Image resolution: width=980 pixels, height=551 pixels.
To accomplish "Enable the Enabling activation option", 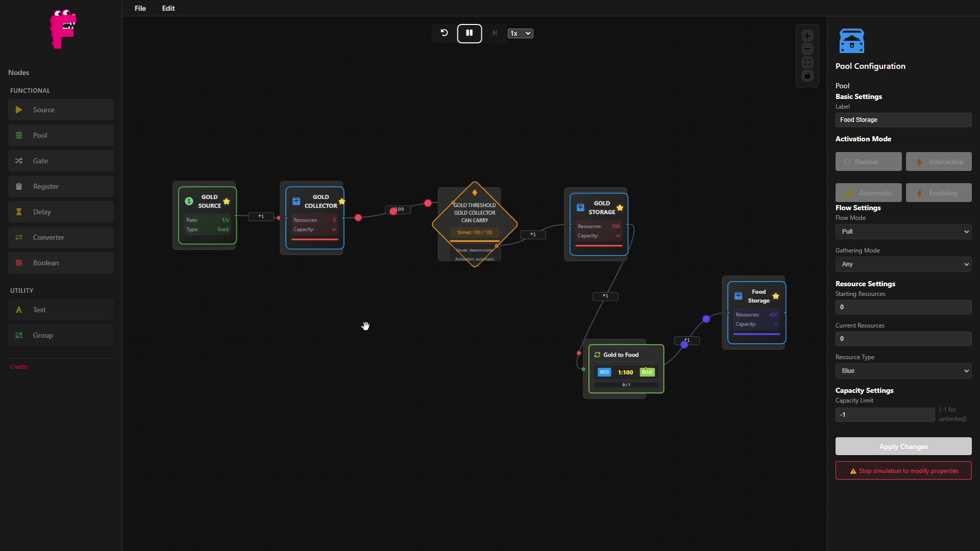I will point(939,192).
